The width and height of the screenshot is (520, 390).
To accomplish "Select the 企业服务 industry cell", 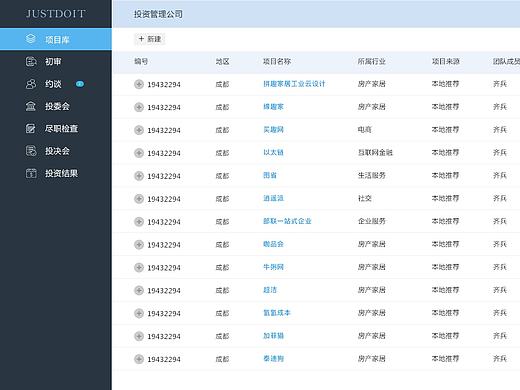I will [372, 221].
